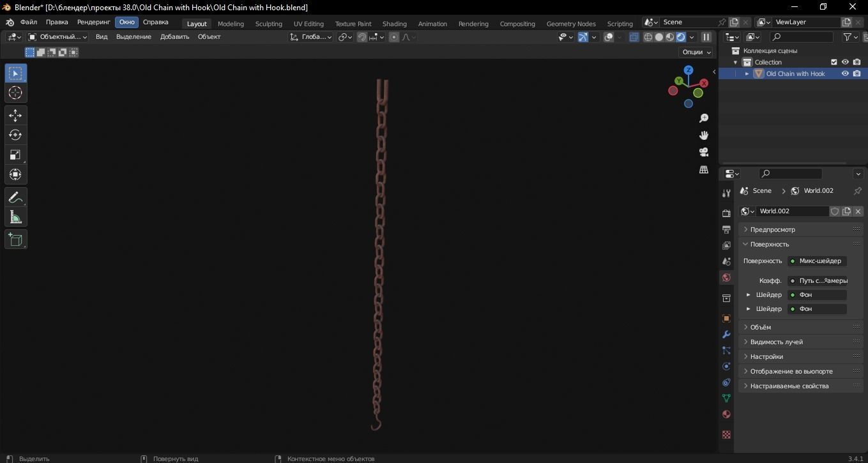Hide Old Chain with Hook eye icon
The height and width of the screenshot is (463, 868).
point(845,73)
